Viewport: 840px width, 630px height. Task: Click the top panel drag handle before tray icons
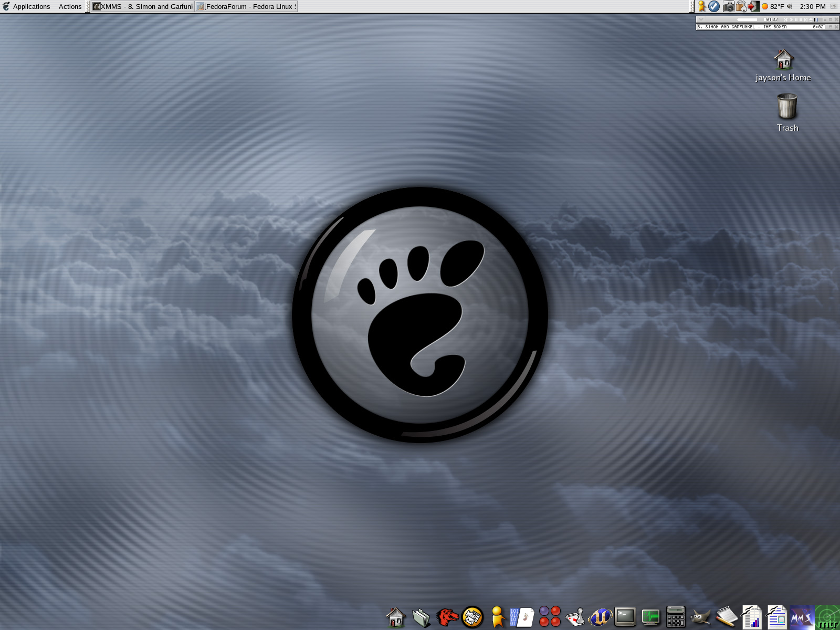tap(692, 6)
